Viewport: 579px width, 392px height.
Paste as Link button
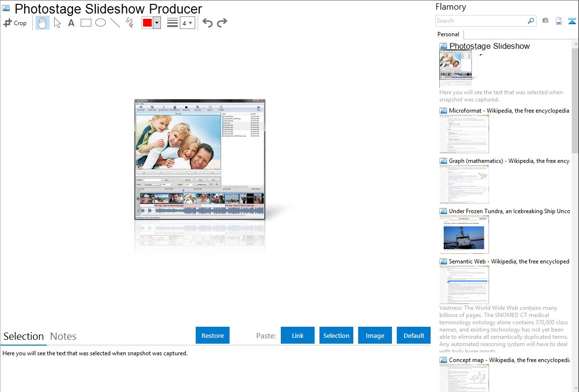298,335
